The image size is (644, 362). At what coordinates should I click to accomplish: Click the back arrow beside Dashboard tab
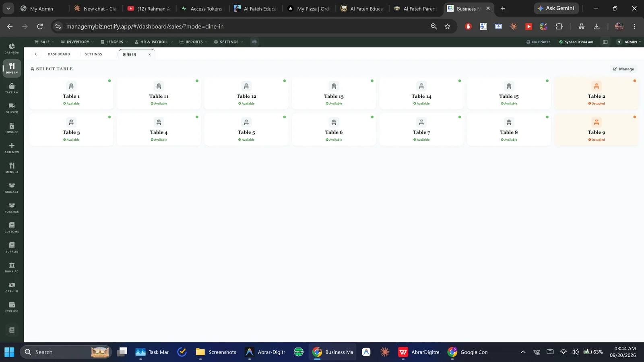tap(37, 54)
